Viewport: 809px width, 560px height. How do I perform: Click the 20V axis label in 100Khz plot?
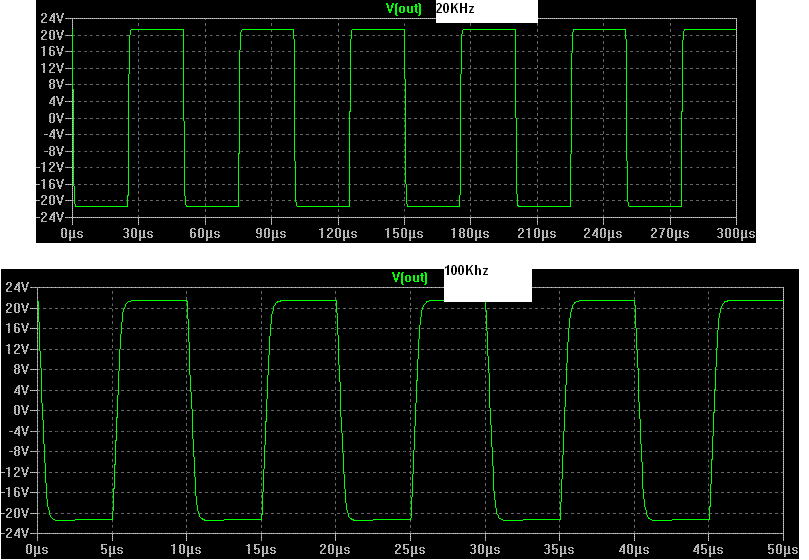tap(18, 308)
